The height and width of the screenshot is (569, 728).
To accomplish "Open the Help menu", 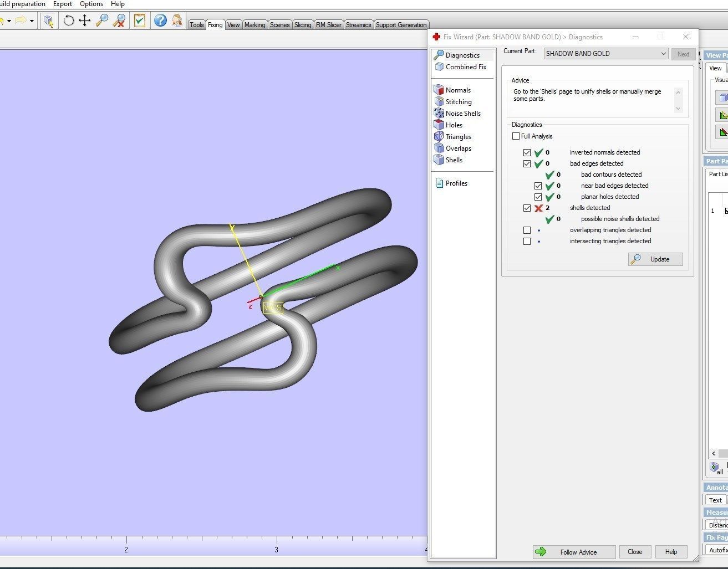I will point(118,4).
